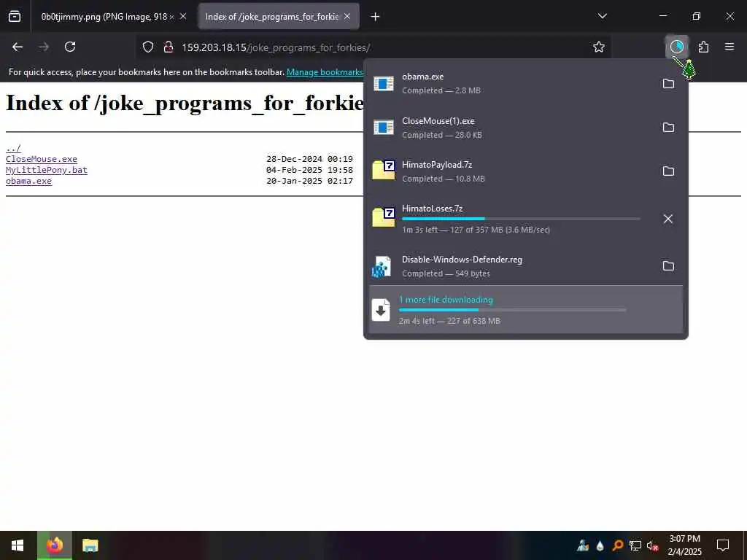Click HimatoLoses.7z download progress bar
Image resolution: width=747 pixels, height=560 pixels.
click(x=521, y=219)
